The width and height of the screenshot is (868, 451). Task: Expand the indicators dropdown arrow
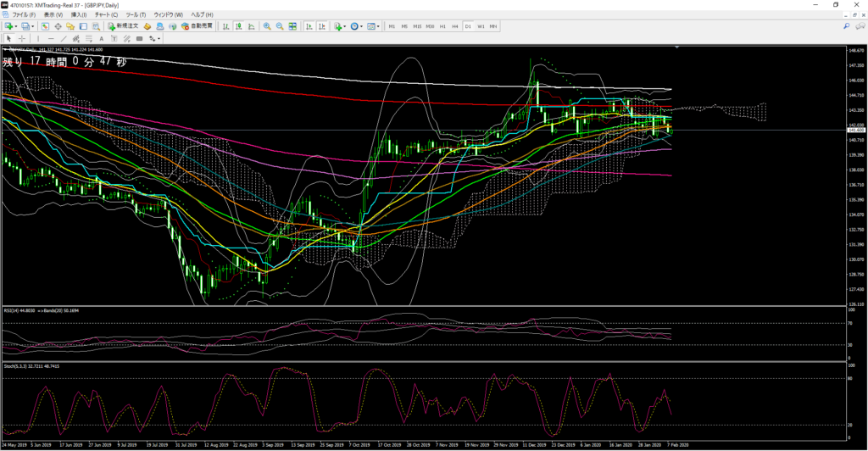(x=345, y=26)
